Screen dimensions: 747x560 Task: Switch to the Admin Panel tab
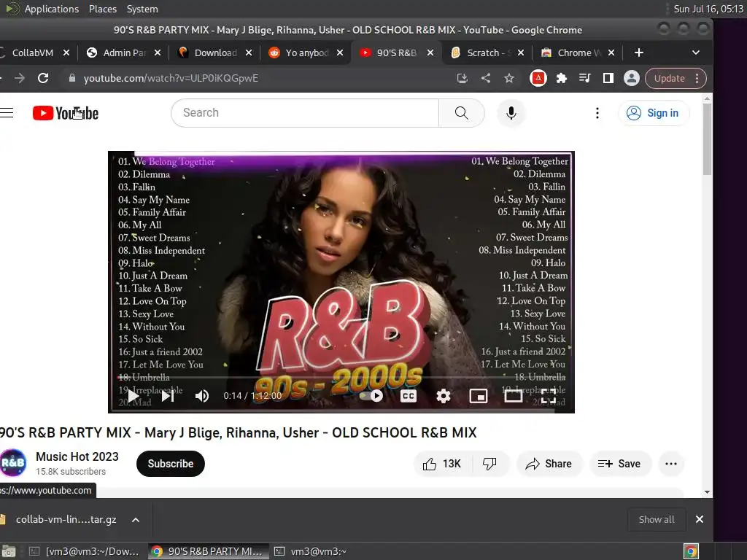(x=124, y=52)
